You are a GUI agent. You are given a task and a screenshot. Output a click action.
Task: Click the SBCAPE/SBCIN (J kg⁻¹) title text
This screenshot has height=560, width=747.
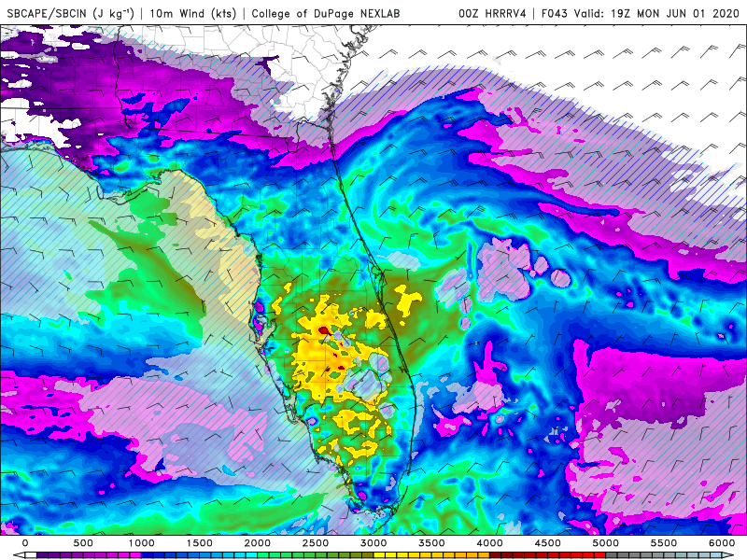point(71,13)
